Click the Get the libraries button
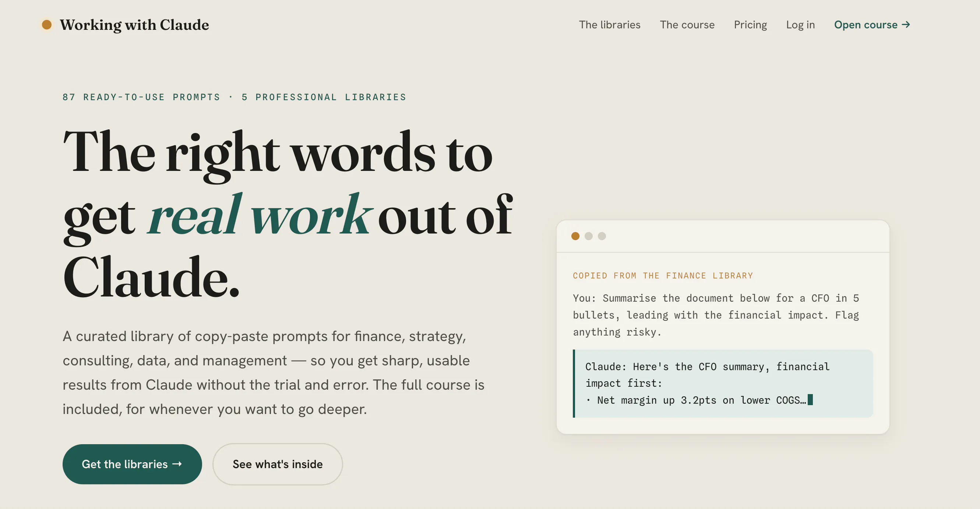980x509 pixels. [132, 464]
